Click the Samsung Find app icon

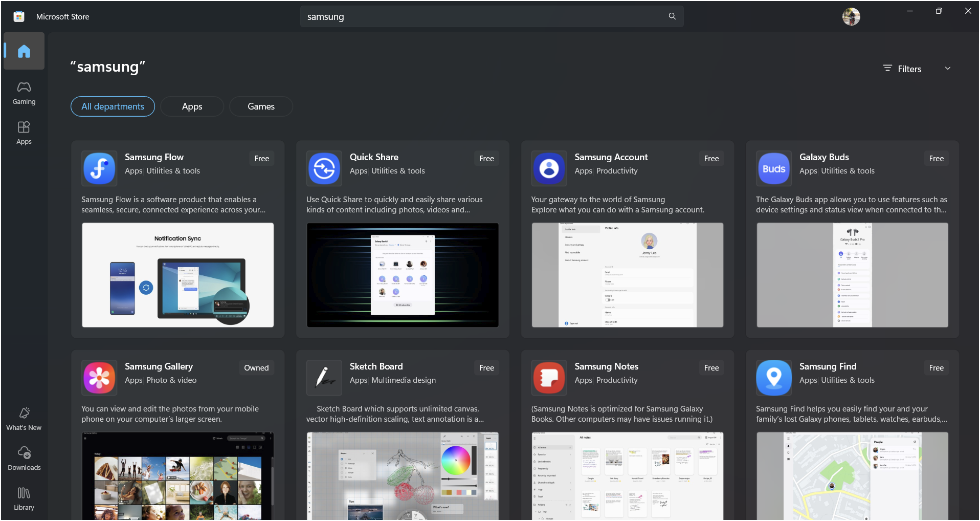pyautogui.click(x=774, y=378)
